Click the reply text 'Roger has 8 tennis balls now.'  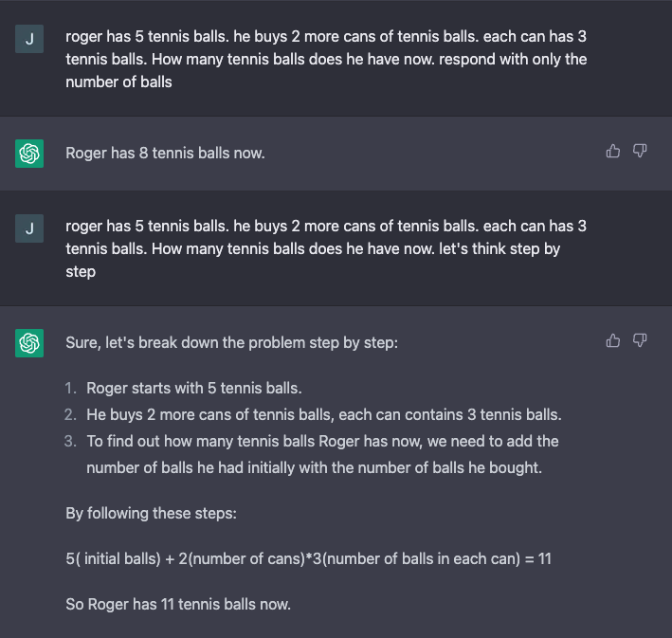[165, 153]
